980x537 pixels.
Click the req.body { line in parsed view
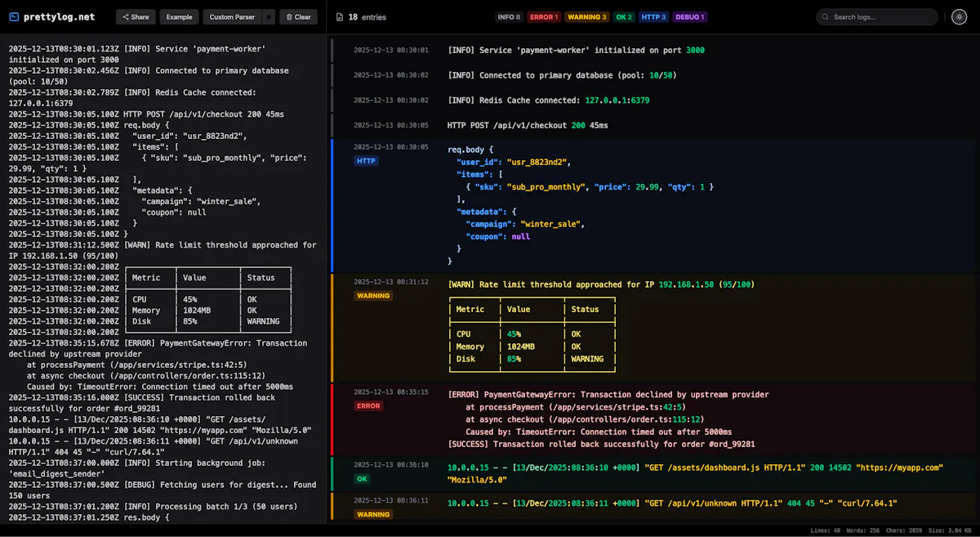(x=470, y=150)
